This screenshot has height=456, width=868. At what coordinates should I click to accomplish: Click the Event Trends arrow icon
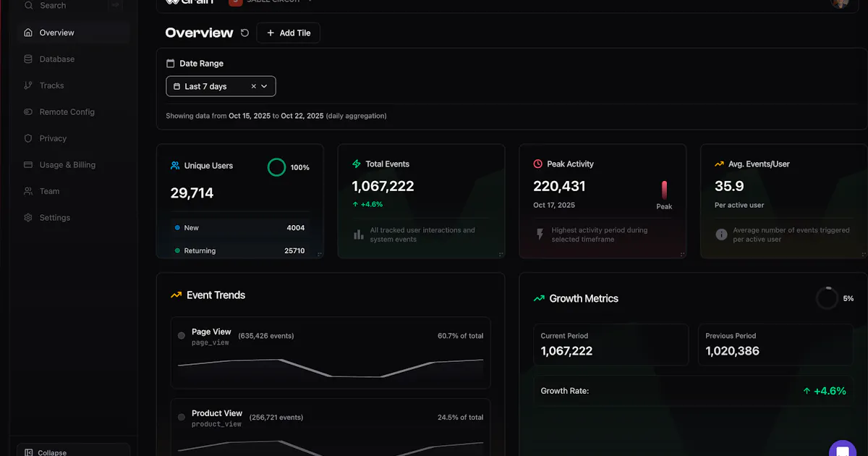[176, 295]
